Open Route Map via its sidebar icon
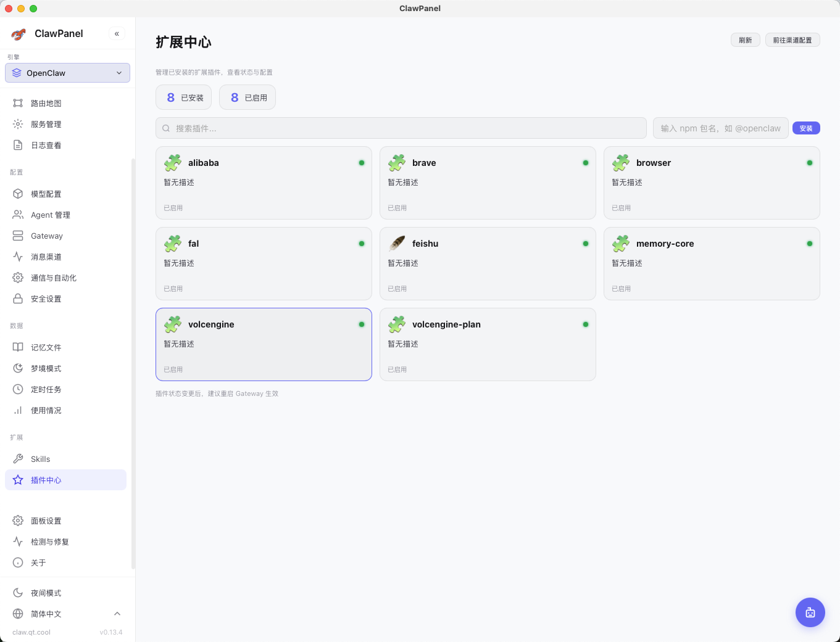840x642 pixels. 18,103
